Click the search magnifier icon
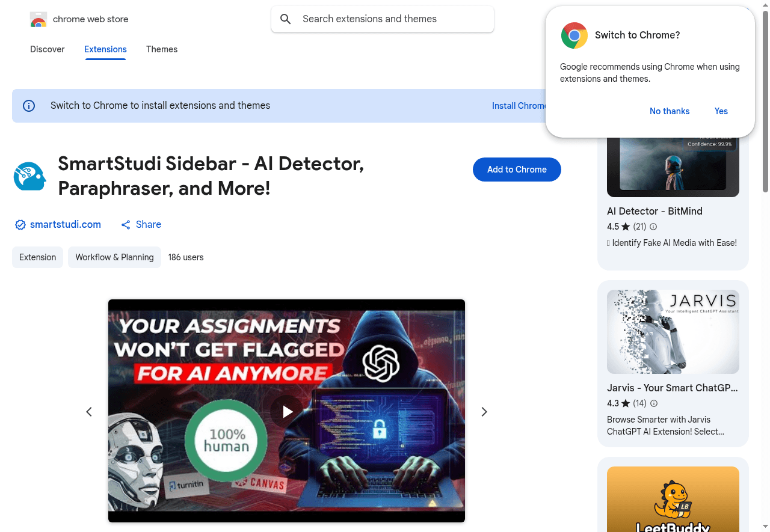Screen dimensions: 770x532 [x=286, y=19]
